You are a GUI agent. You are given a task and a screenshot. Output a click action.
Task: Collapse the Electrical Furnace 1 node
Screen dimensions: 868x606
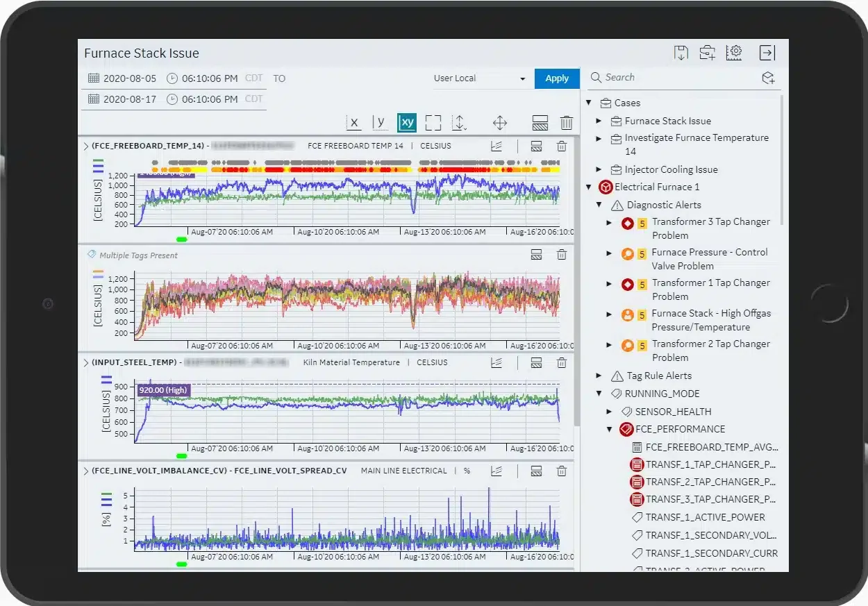point(589,187)
